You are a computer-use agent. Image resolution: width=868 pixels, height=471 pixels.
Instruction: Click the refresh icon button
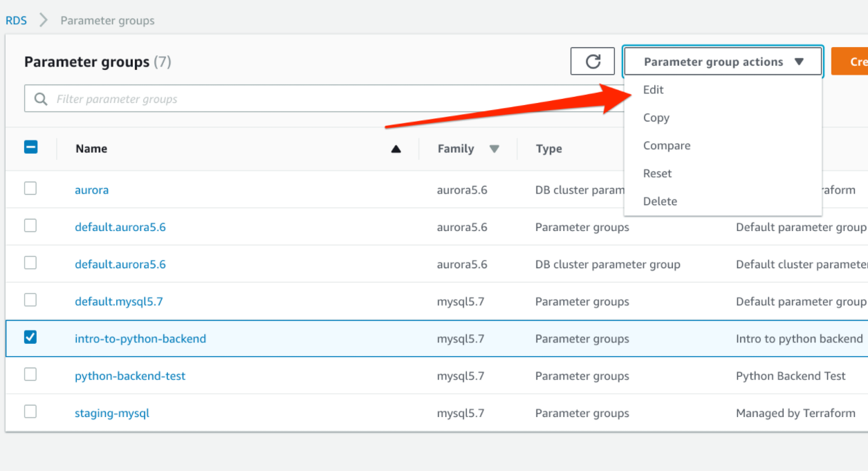click(593, 62)
